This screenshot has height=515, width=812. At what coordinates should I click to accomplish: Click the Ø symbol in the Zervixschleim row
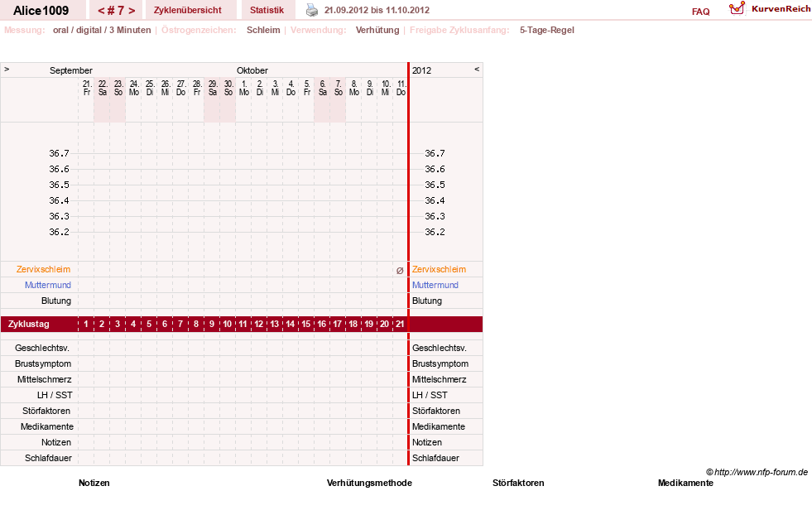click(x=400, y=271)
